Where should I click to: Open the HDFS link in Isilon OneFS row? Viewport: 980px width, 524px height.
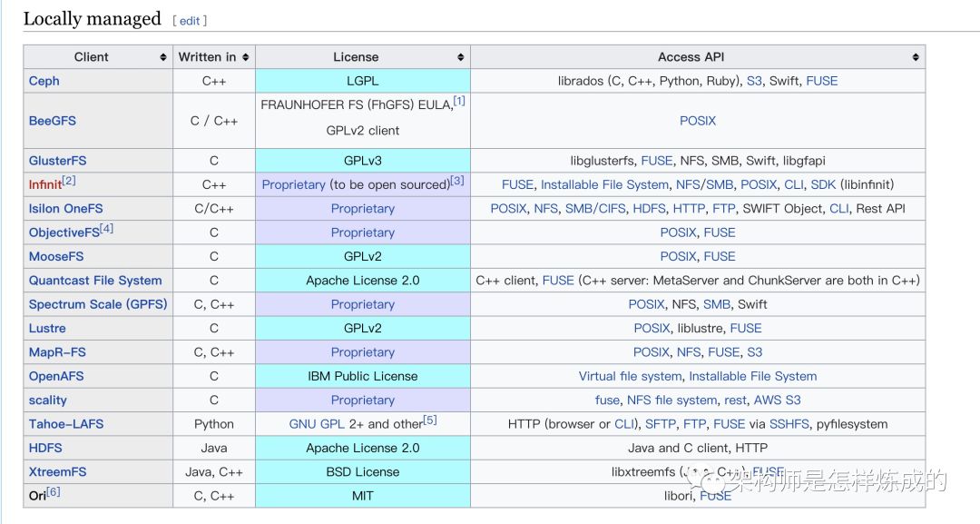pos(650,208)
